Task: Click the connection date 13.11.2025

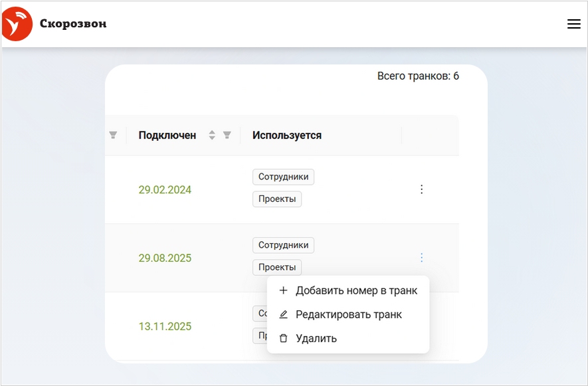Action: 165,327
